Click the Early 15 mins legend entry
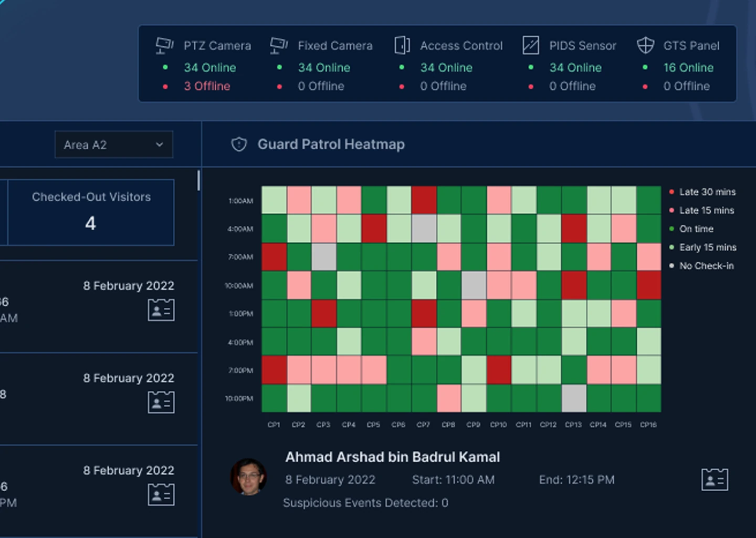Screen dimensions: 756x538 tap(703, 247)
